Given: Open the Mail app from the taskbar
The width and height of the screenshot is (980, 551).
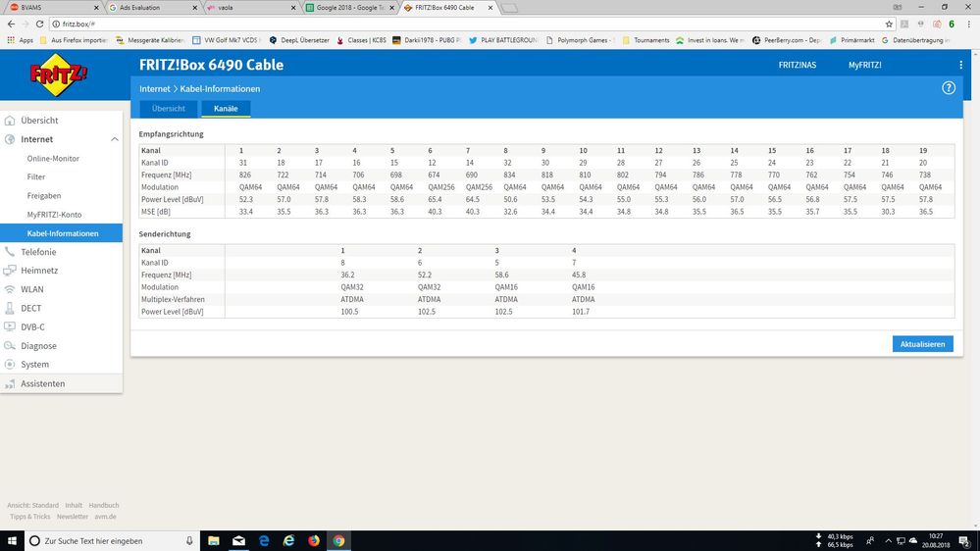Looking at the screenshot, I should 238,541.
